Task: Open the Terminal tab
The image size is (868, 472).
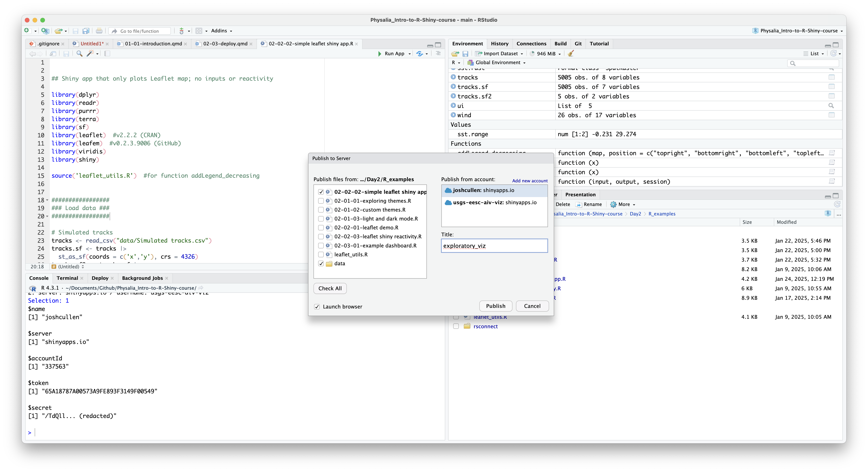Action: point(67,278)
